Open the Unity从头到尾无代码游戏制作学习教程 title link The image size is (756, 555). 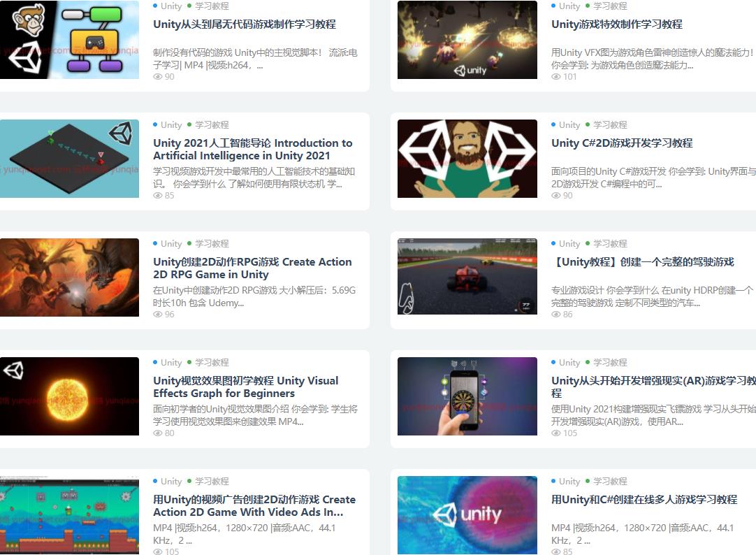point(245,24)
